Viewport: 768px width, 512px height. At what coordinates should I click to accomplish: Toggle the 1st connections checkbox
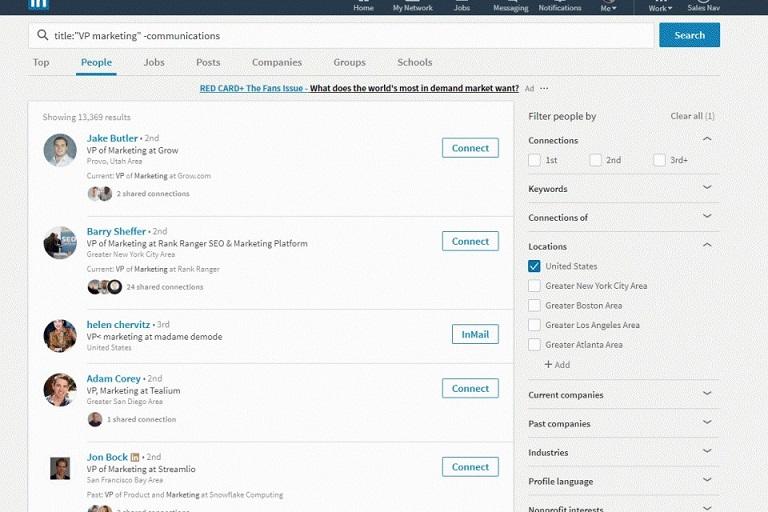pos(534,160)
